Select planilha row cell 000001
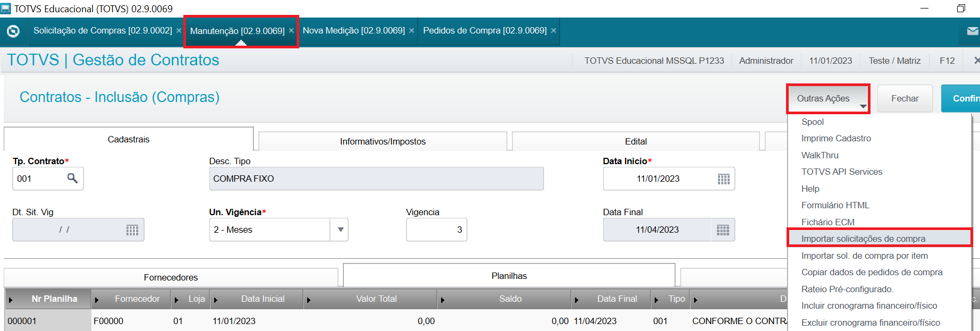Screen dimensions: 980x331 [x=48, y=321]
